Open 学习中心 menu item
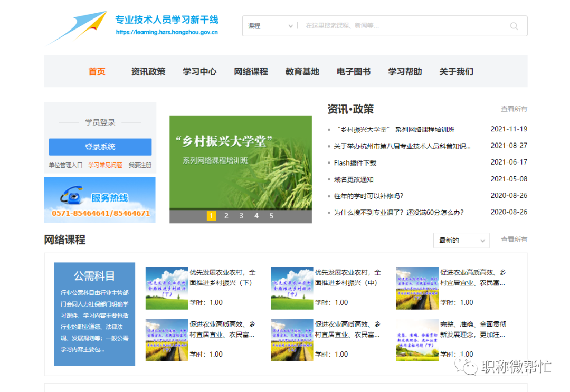 (199, 72)
